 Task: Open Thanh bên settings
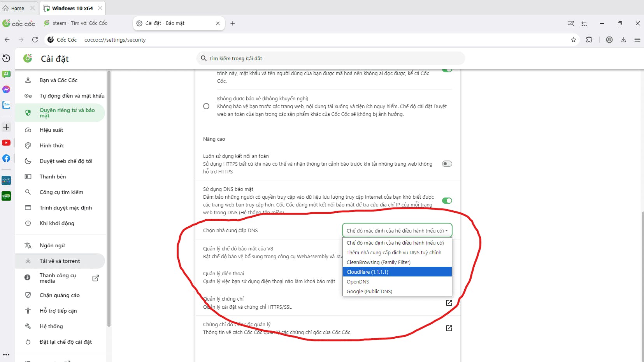(60, 177)
